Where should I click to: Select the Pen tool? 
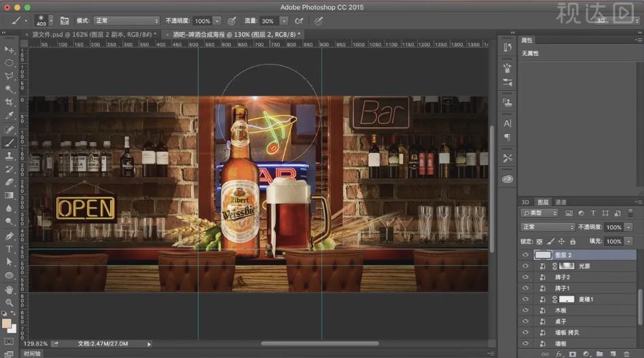point(9,236)
